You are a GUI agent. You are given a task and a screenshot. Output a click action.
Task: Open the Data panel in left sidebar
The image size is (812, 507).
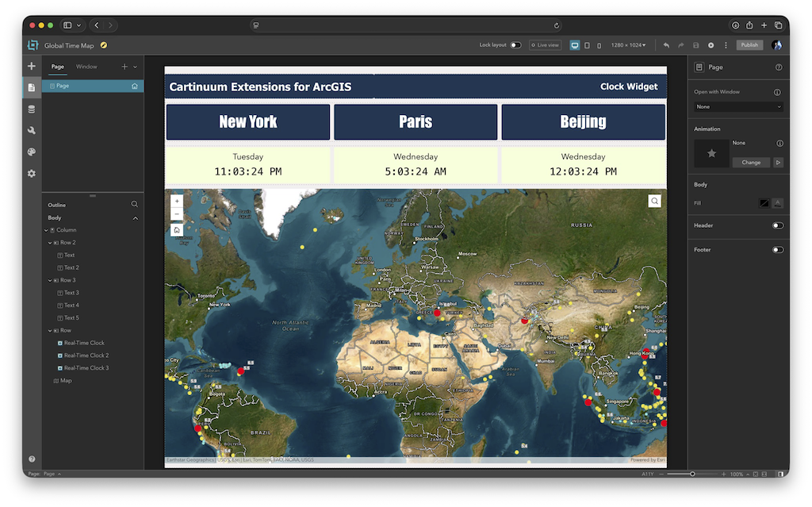pyautogui.click(x=32, y=107)
